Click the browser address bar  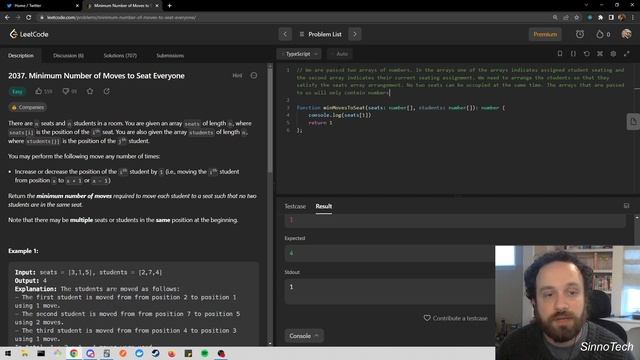coord(294,18)
